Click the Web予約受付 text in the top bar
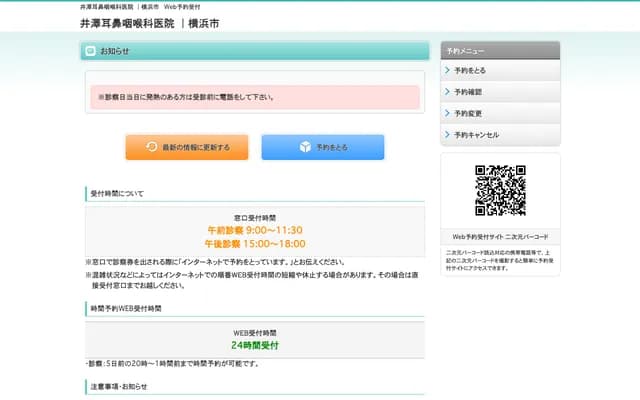The width and height of the screenshot is (640, 400). (182, 6)
